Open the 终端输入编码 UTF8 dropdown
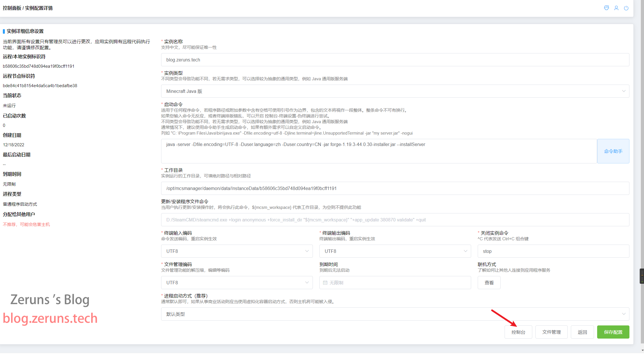 click(x=237, y=251)
